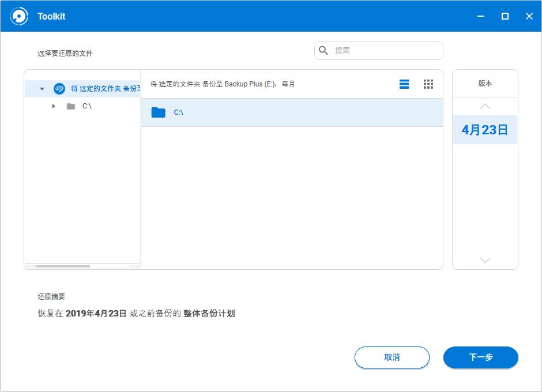Screen dimensions: 542x392
Task: Click the blue folder icon next to C:\ in the file pane
Action: pos(158,113)
